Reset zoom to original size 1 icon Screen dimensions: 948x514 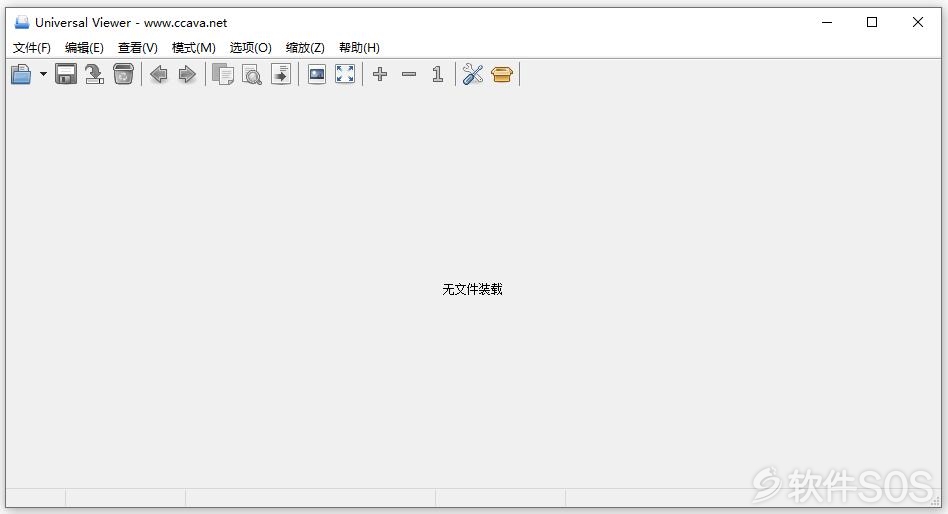pos(438,74)
